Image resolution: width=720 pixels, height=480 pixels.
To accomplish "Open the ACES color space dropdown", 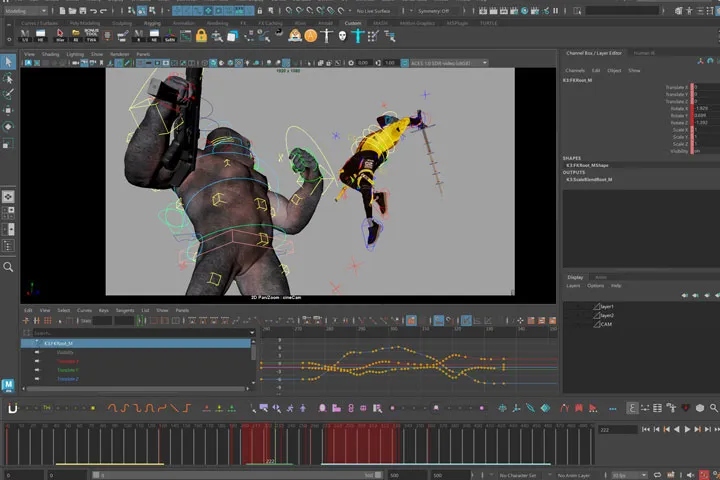I will (x=449, y=63).
